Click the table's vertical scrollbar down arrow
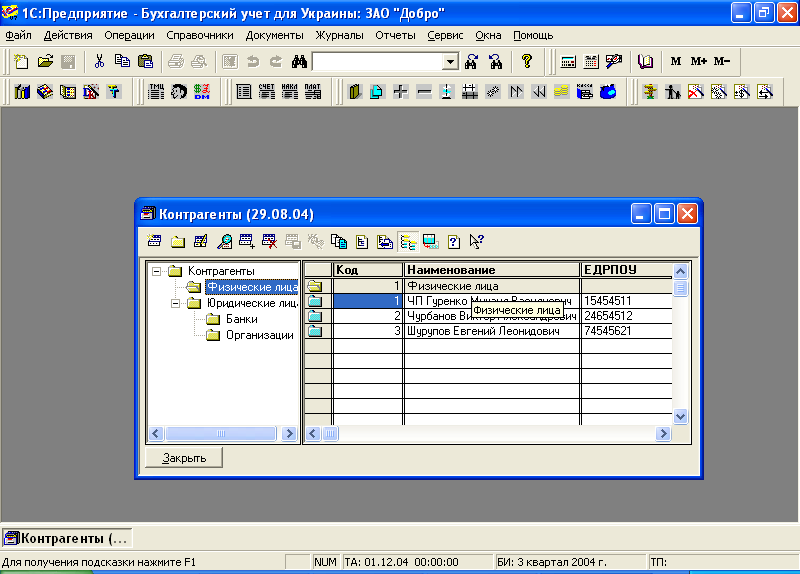800x574 pixels. tap(681, 417)
